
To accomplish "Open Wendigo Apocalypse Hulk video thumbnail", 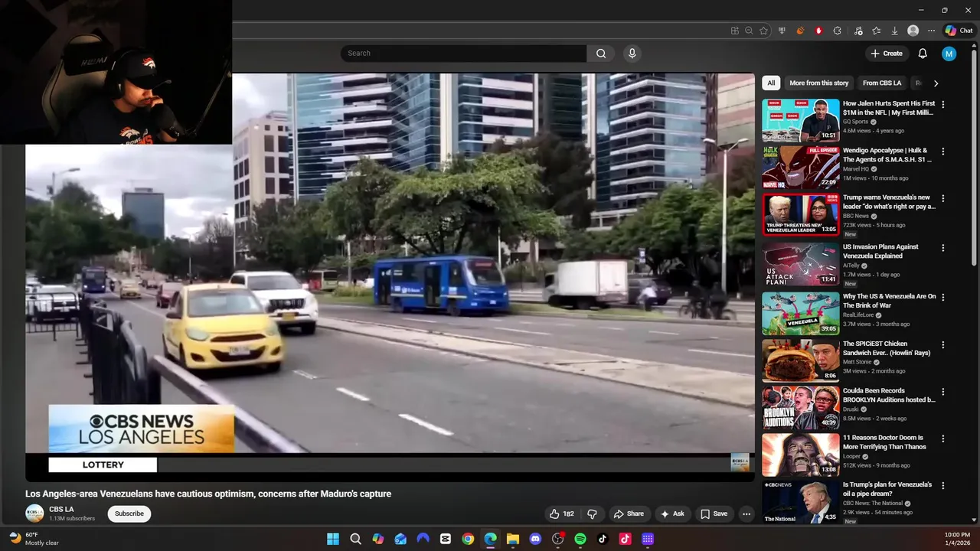I will point(800,168).
